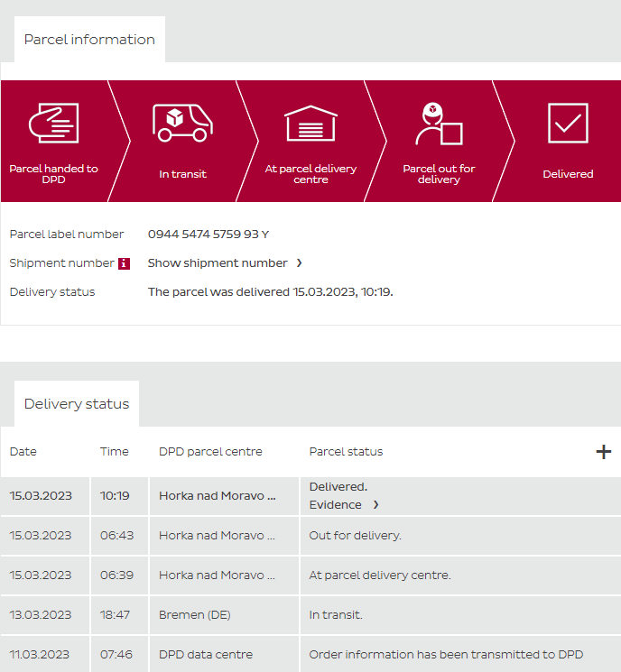The height and width of the screenshot is (672, 621).
Task: Click the parcel delivery centre warehouse icon
Action: [x=310, y=124]
